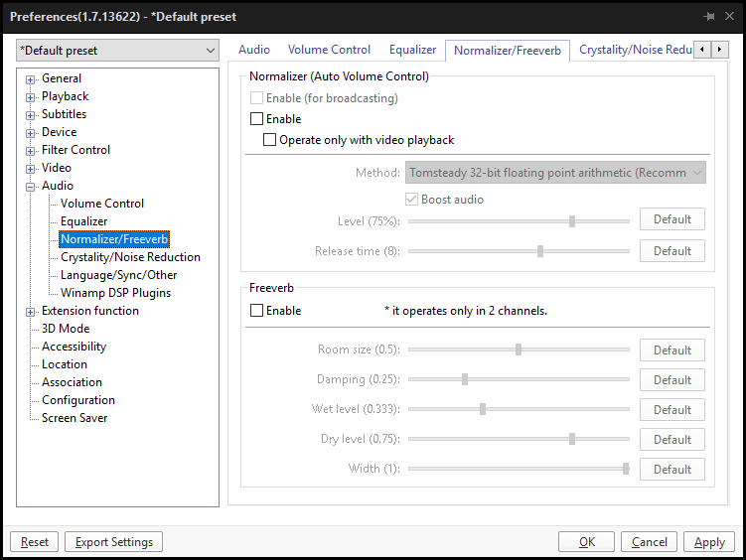Select the Video tree category label
The height and width of the screenshot is (560, 746).
[x=57, y=168]
